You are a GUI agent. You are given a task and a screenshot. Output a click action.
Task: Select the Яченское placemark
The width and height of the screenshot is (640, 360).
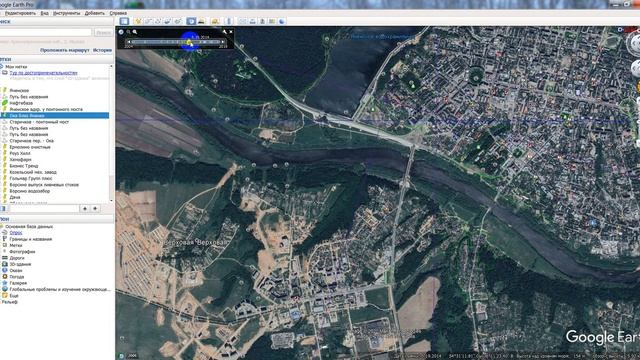[19, 91]
